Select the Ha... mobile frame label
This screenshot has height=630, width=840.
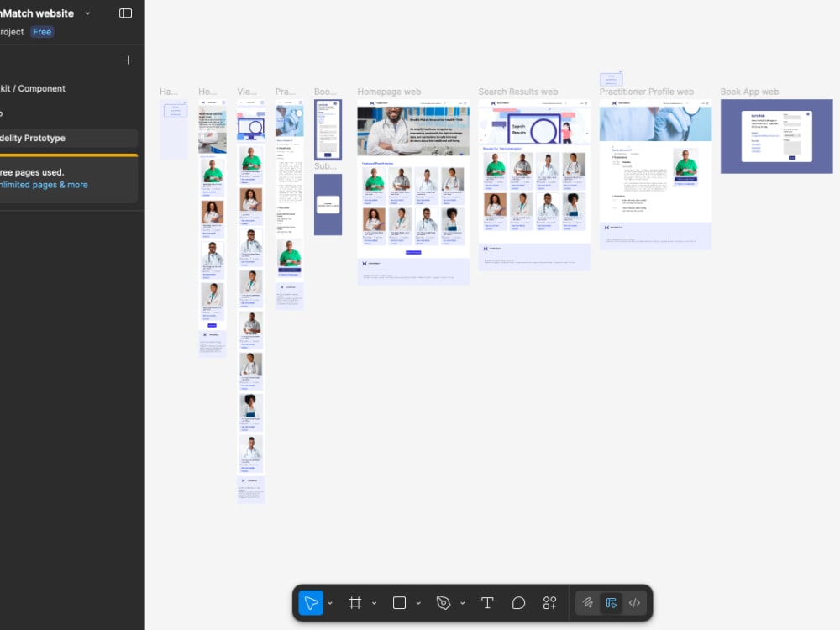pyautogui.click(x=169, y=92)
